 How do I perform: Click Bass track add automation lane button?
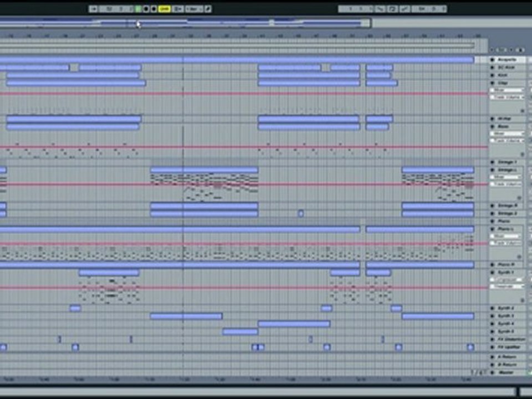click(x=522, y=155)
